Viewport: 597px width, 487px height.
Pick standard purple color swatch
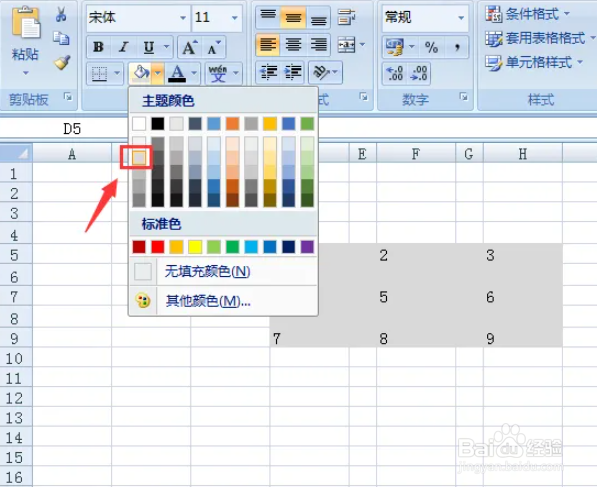pyautogui.click(x=307, y=247)
